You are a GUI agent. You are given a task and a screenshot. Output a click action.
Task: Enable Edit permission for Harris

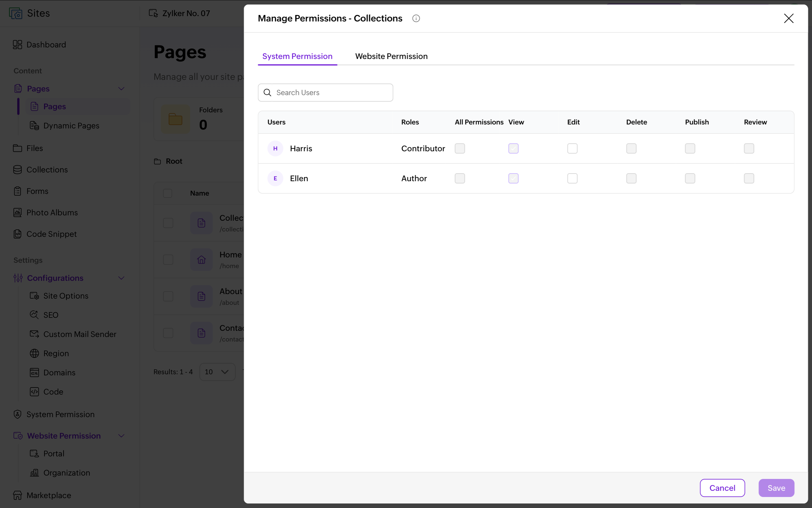572,148
